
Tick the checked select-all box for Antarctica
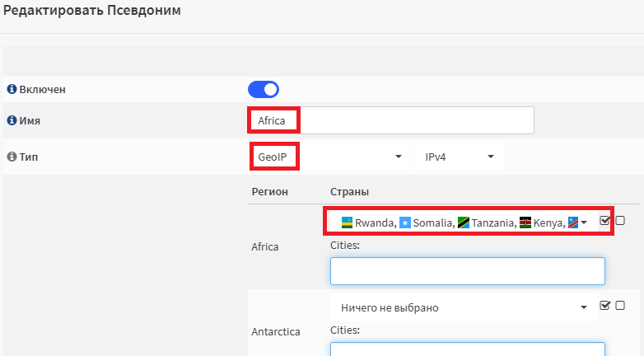tap(604, 305)
